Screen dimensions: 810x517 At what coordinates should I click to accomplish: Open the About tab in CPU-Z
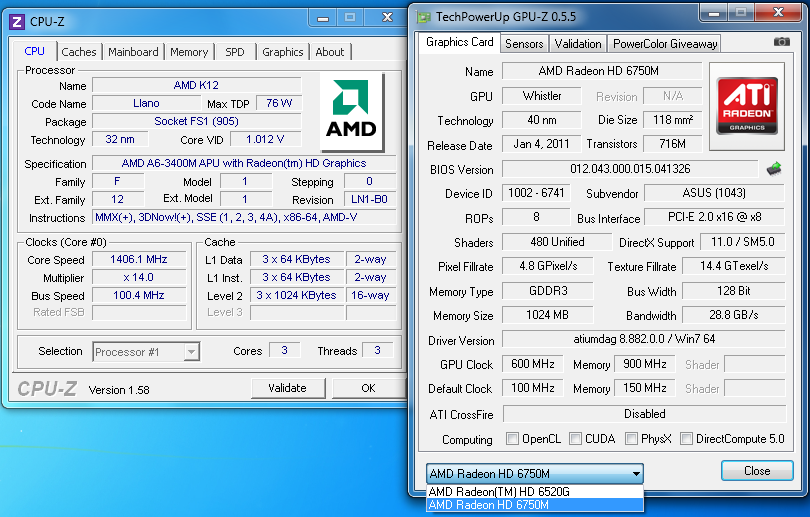click(x=330, y=52)
